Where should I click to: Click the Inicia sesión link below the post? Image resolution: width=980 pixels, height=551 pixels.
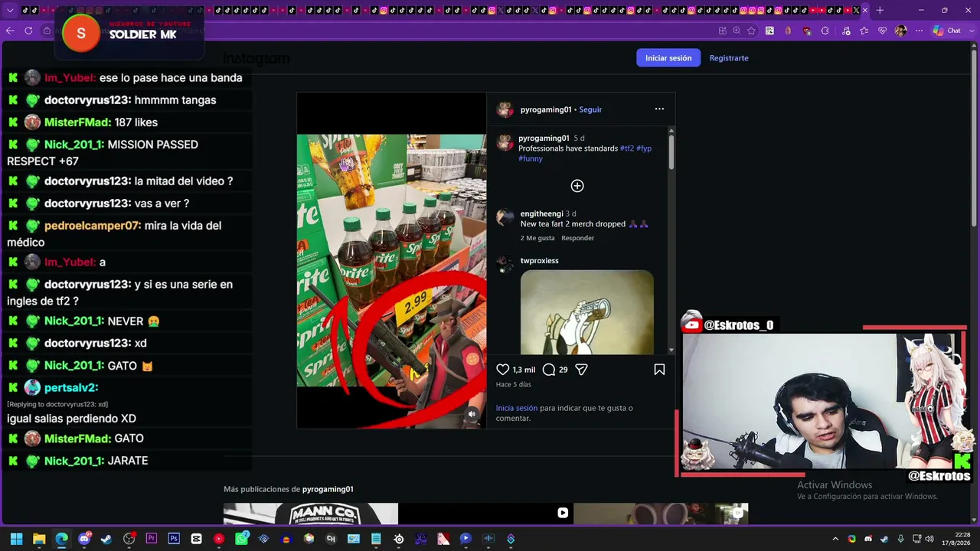tap(517, 408)
